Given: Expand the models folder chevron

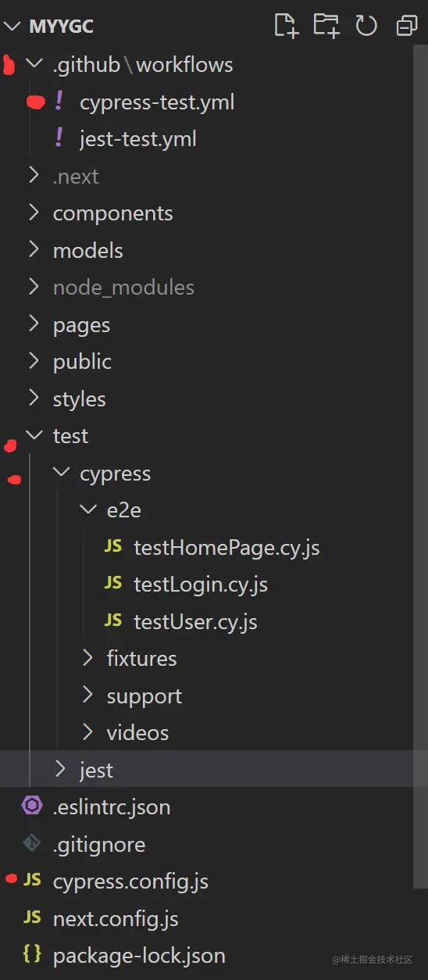Looking at the screenshot, I should [34, 249].
